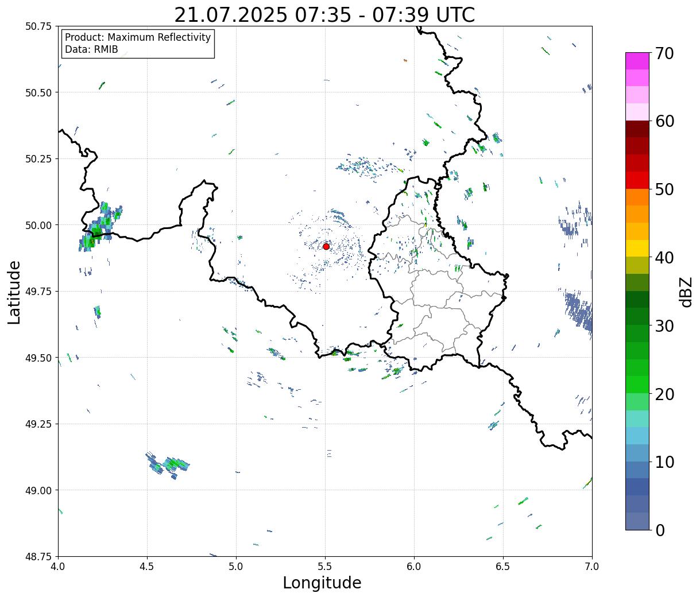The height and width of the screenshot is (597, 700).
Task: Click the 10 tick on the colorbar
Action: [664, 462]
